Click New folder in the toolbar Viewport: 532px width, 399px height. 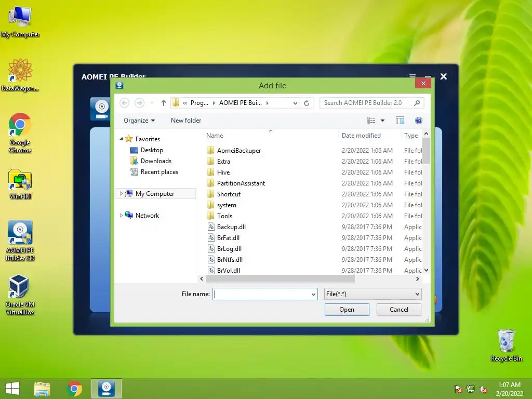pyautogui.click(x=186, y=121)
